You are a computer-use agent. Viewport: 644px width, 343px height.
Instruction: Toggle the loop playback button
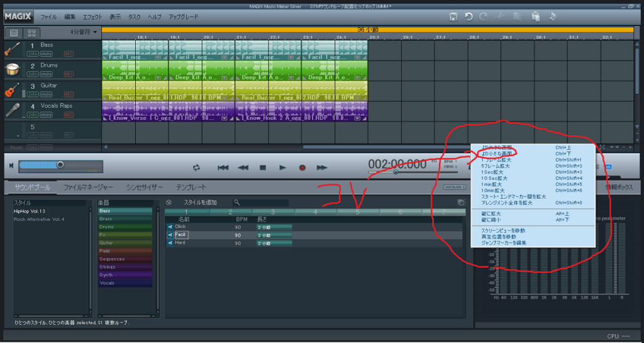(x=196, y=167)
